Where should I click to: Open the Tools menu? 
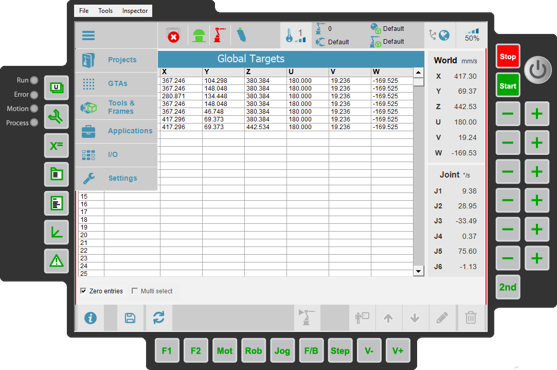105,11
